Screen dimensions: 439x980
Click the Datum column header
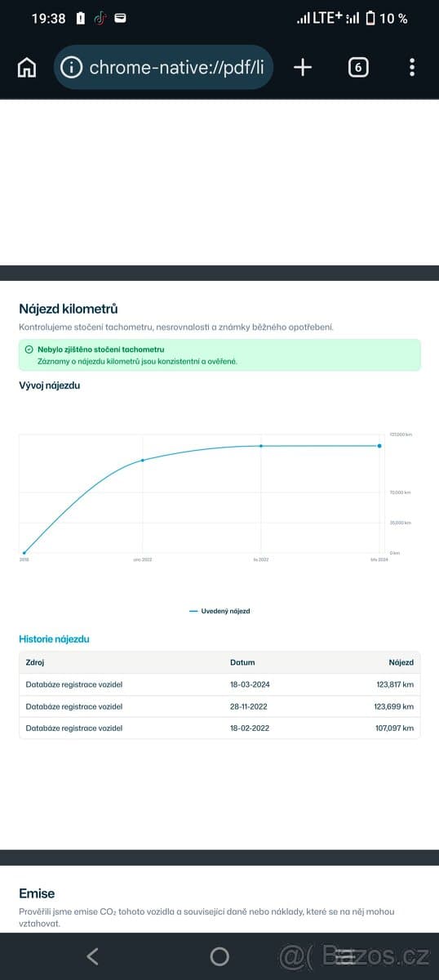(242, 663)
